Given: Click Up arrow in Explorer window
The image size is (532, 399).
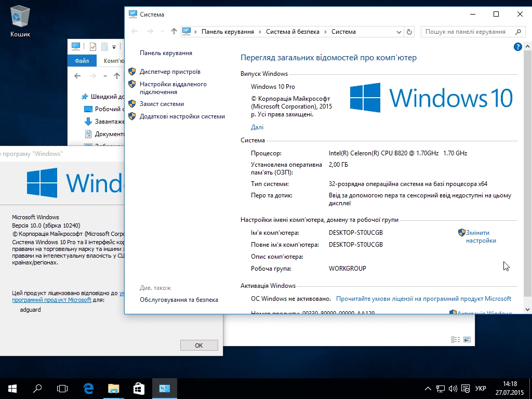Looking at the screenshot, I should [x=117, y=76].
